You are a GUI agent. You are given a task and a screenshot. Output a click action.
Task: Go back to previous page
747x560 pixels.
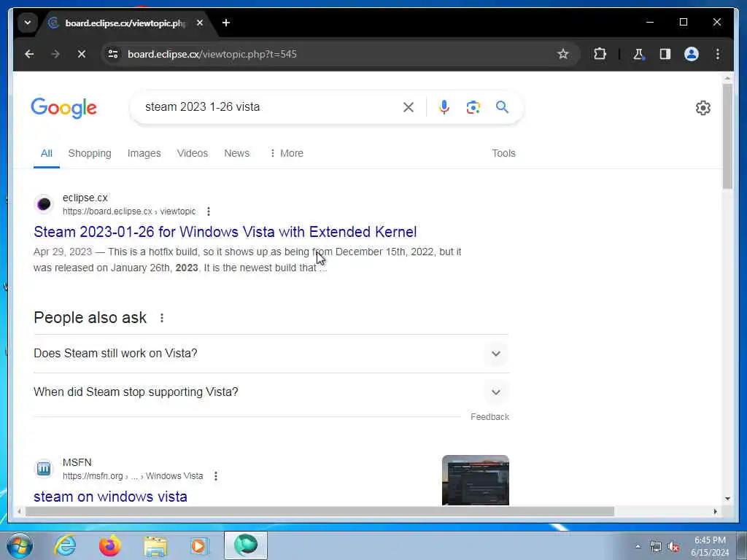coord(29,54)
